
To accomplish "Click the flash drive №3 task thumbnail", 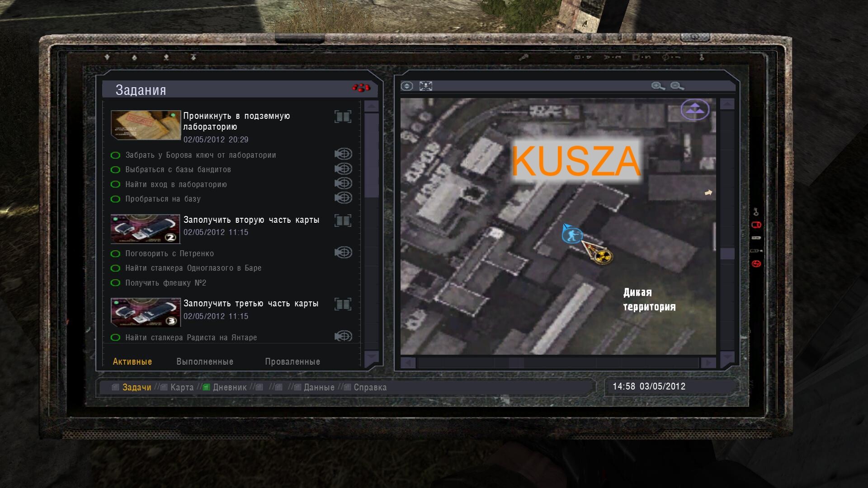I will (146, 313).
